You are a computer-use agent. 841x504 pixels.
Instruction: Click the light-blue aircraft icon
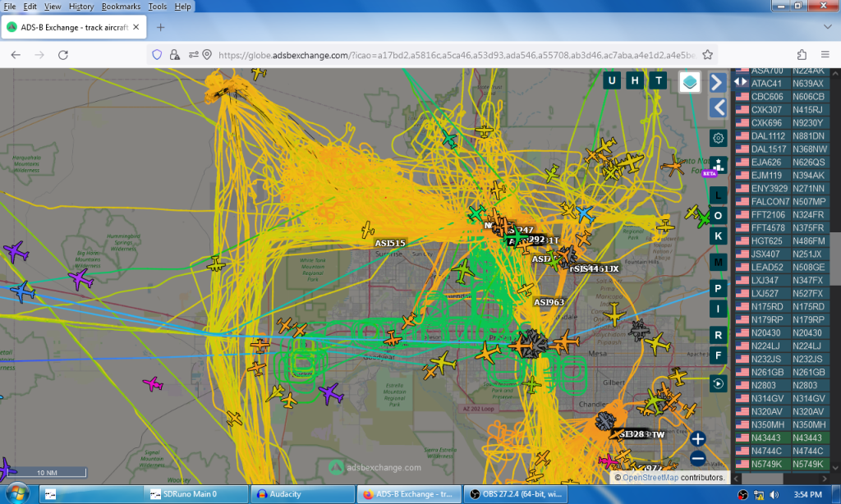(x=585, y=214)
